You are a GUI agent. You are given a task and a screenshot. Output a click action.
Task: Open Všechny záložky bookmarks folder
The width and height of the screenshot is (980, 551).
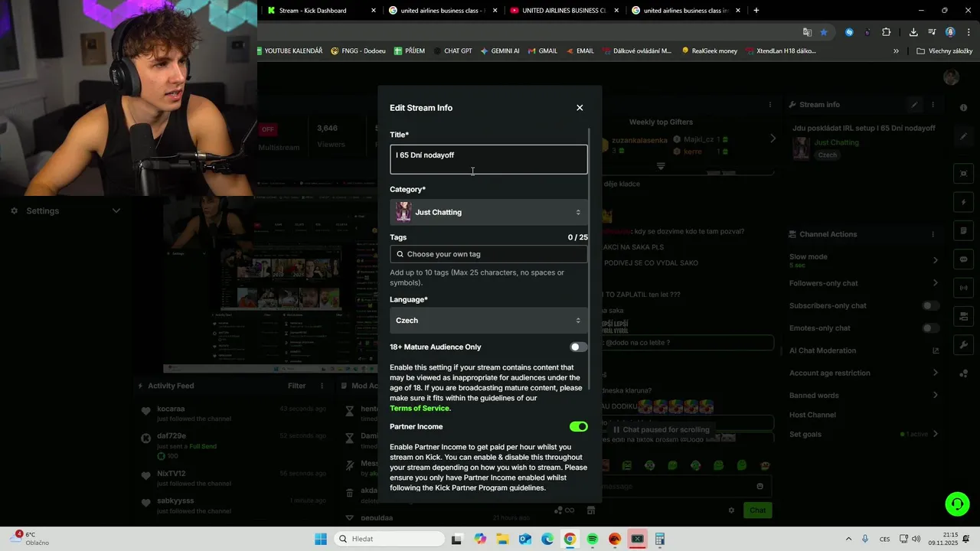(944, 51)
